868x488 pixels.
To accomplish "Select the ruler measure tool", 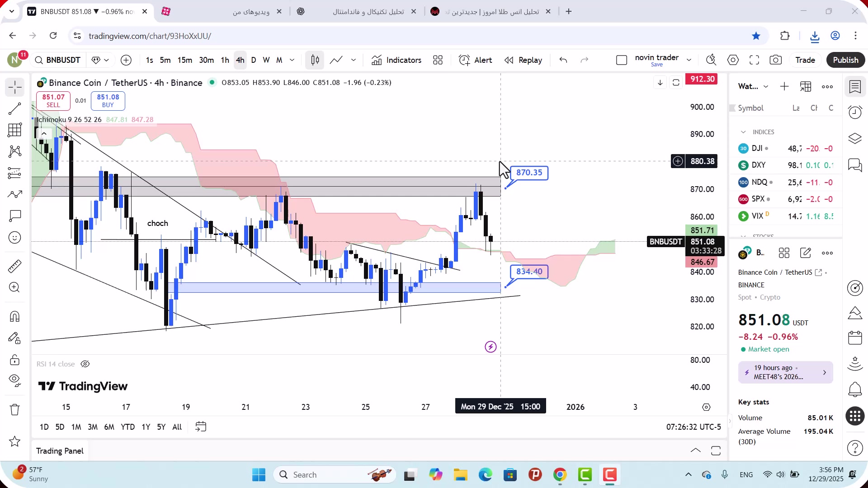I will 15,266.
